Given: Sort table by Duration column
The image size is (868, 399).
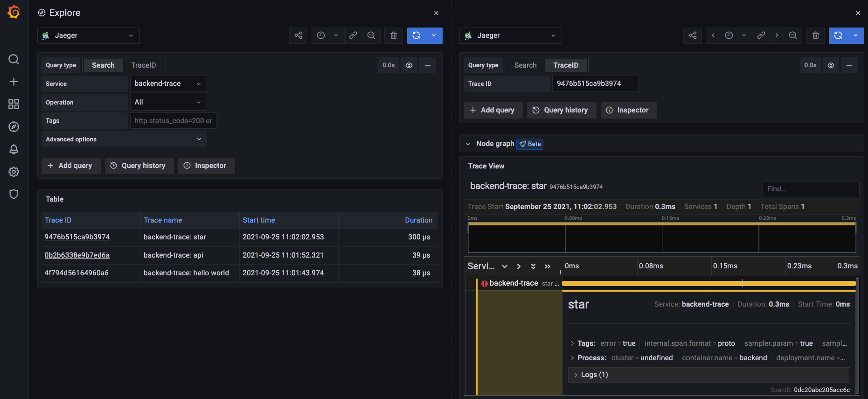Looking at the screenshot, I should point(418,220).
